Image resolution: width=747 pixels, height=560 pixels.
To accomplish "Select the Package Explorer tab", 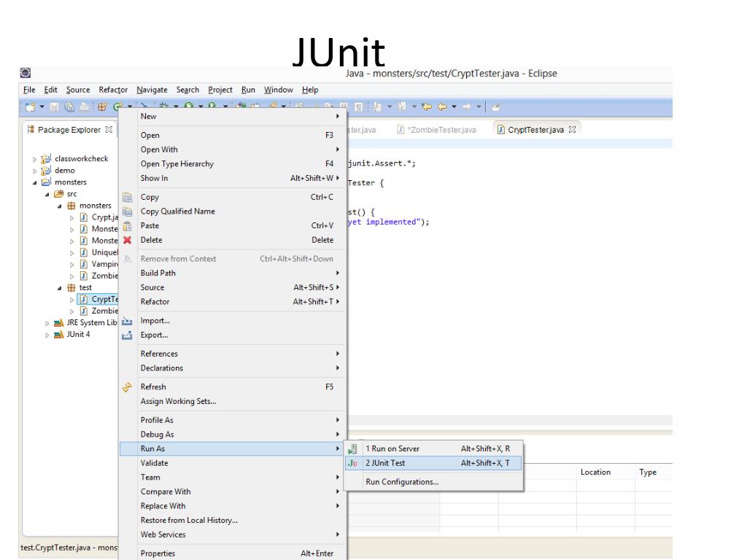I will (x=69, y=130).
